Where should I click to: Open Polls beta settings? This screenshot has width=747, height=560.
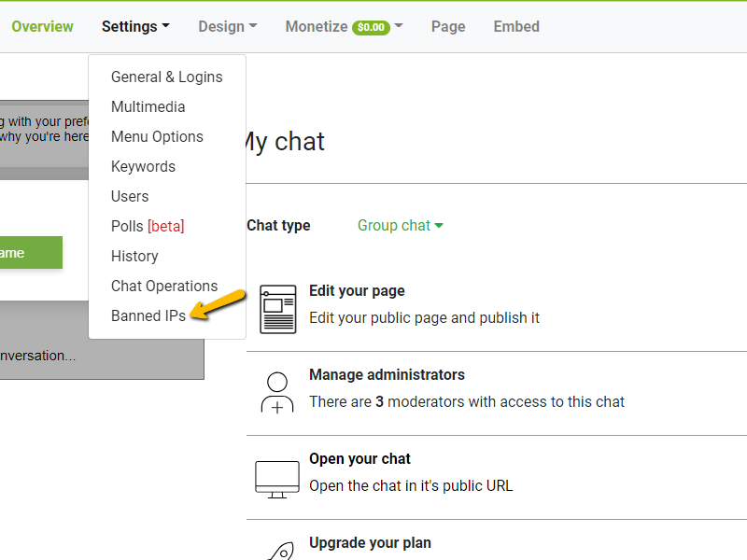click(x=148, y=226)
